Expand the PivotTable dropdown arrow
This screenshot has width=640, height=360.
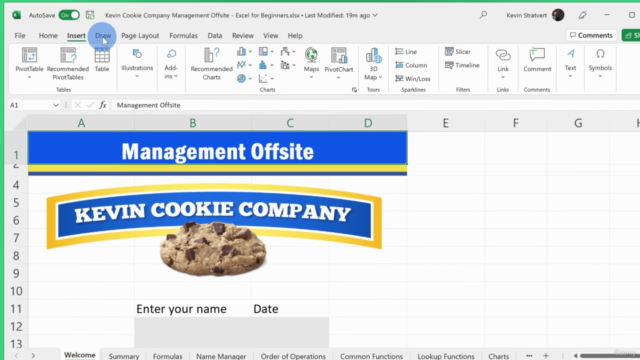[29, 77]
